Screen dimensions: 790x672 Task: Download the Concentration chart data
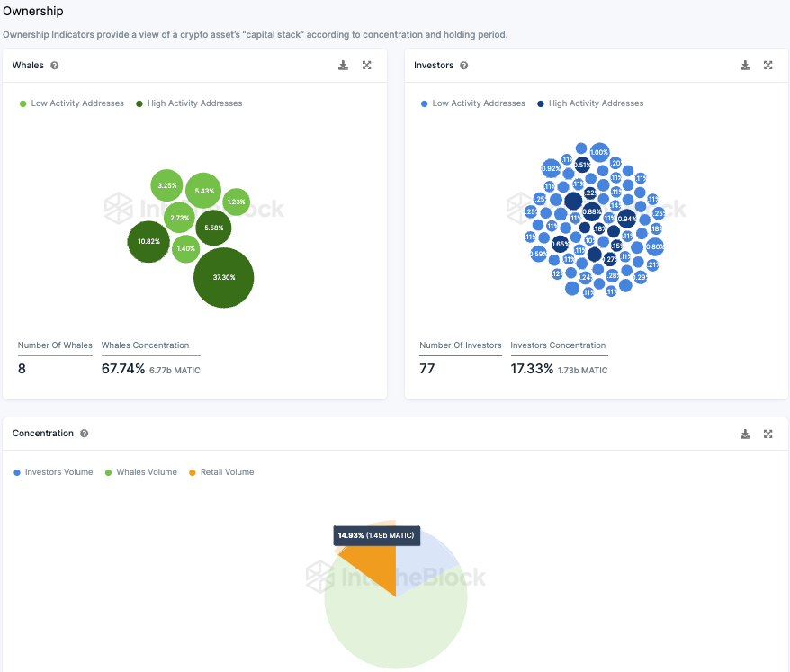coord(745,434)
